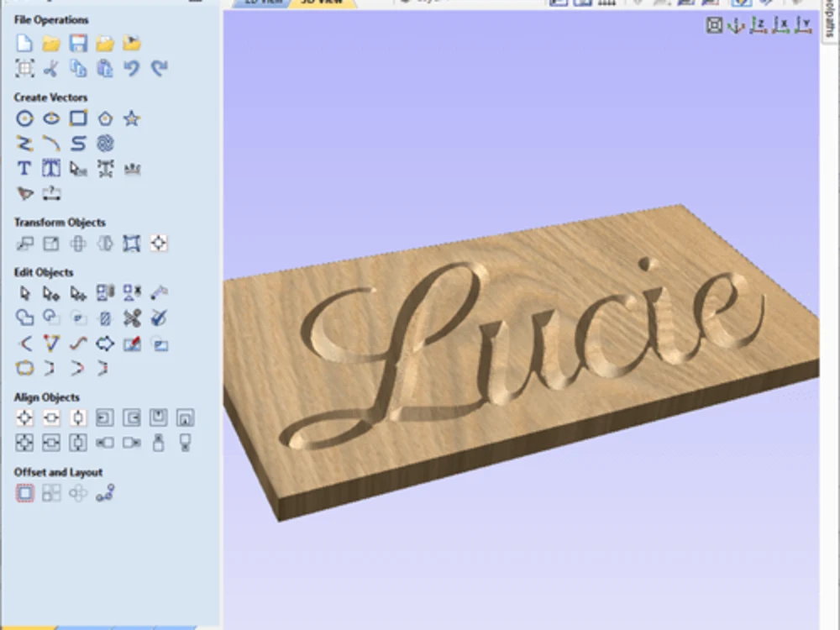The height and width of the screenshot is (630, 840).
Task: Open an existing file with first folder icon
Action: pyautogui.click(x=51, y=43)
